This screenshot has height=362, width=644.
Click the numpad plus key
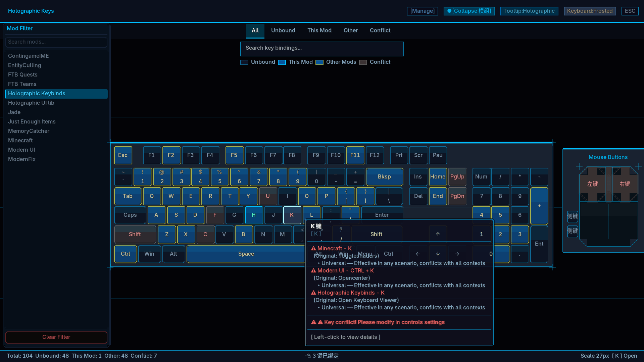539,206
